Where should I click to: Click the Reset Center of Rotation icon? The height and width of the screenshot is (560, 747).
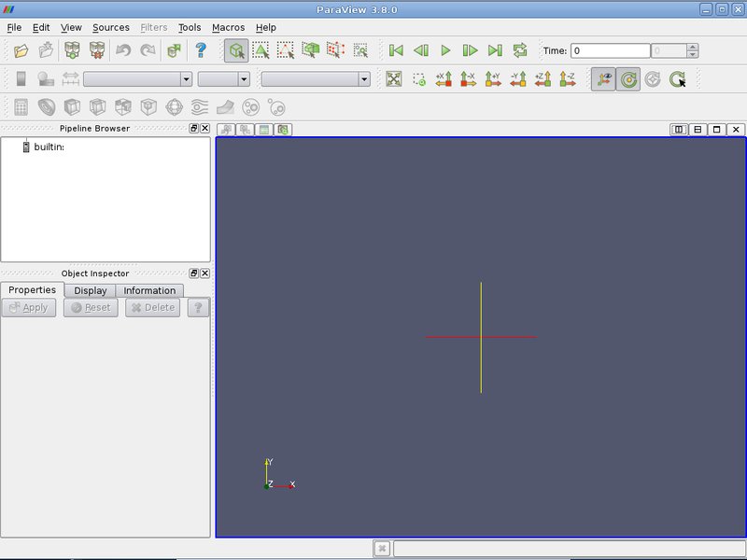653,79
